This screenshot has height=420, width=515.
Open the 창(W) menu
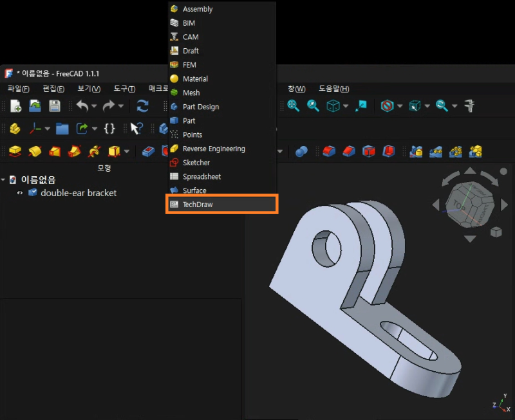coord(297,89)
